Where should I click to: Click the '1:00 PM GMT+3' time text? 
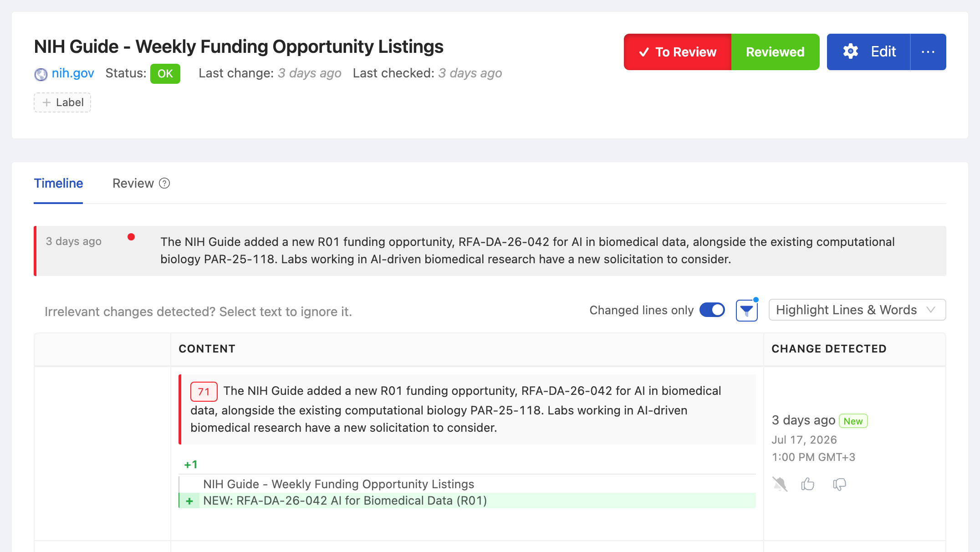(813, 457)
